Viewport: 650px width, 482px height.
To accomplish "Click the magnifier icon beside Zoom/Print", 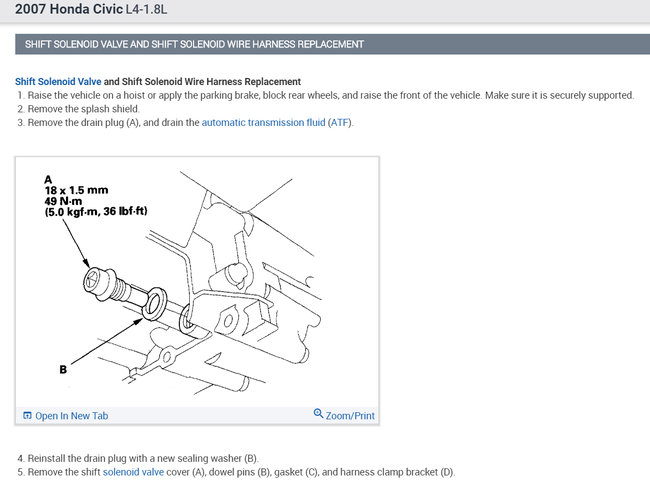I will [x=318, y=413].
